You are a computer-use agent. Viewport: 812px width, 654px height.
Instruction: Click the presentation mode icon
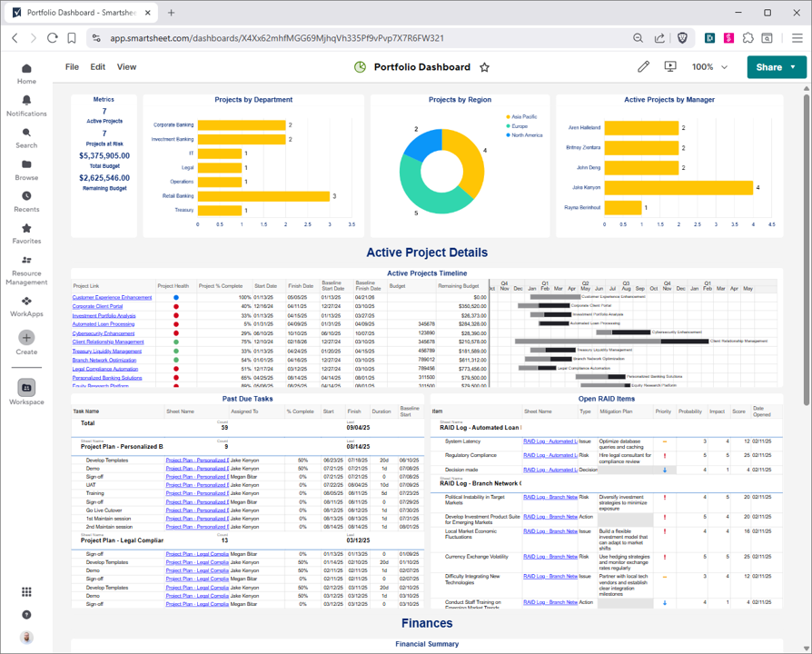670,66
